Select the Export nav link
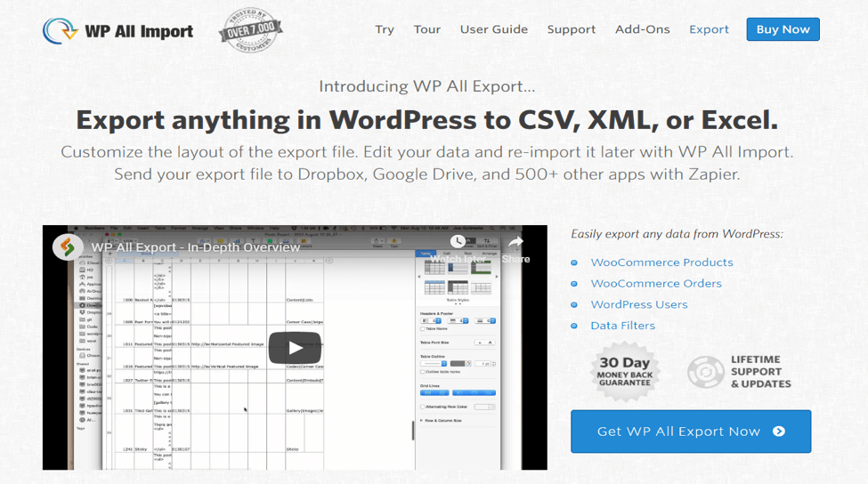The height and width of the screenshot is (484, 868). click(709, 29)
